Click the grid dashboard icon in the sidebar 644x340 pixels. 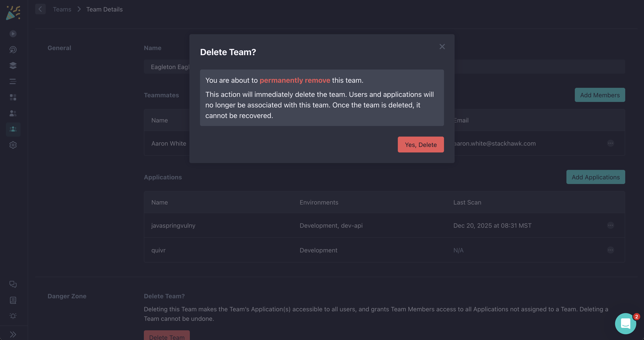point(13,97)
